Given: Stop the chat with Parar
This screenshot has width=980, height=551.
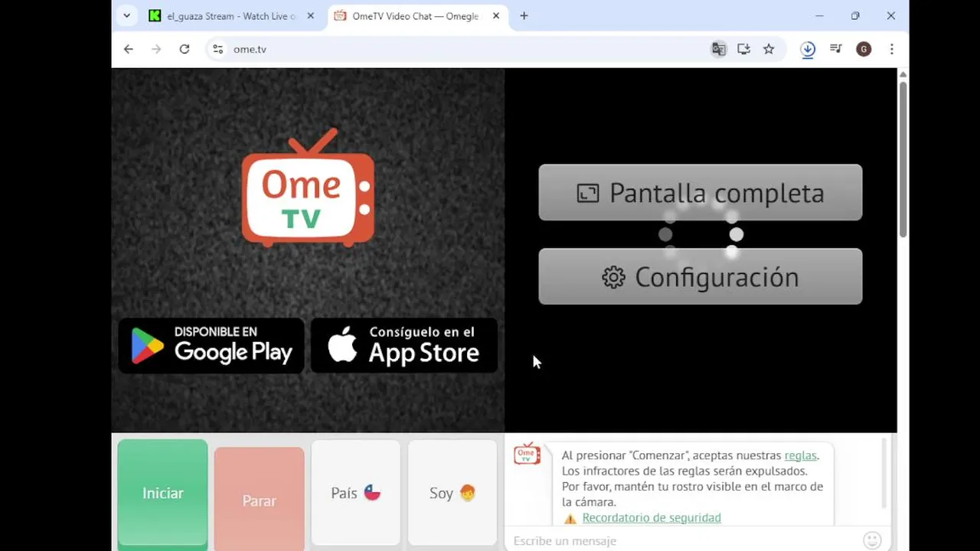Looking at the screenshot, I should pyautogui.click(x=259, y=500).
